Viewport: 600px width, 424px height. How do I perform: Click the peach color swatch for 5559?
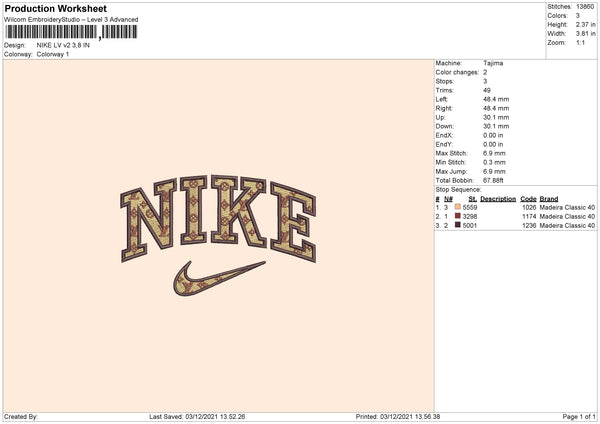(x=458, y=207)
